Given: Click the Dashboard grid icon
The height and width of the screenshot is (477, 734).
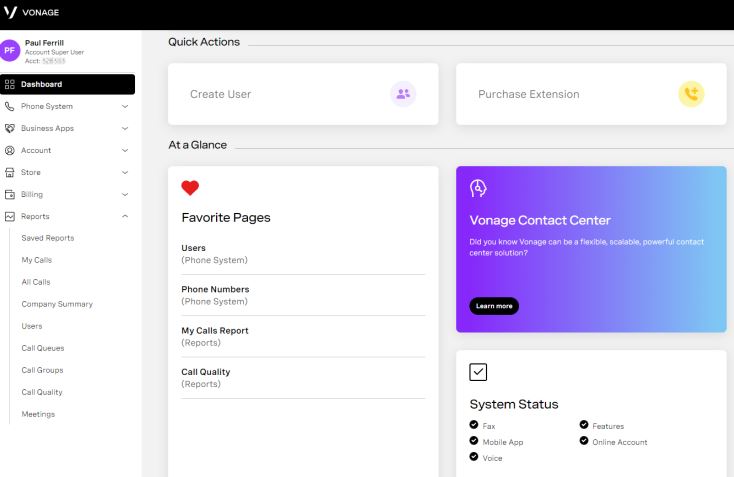Looking at the screenshot, I should point(9,84).
